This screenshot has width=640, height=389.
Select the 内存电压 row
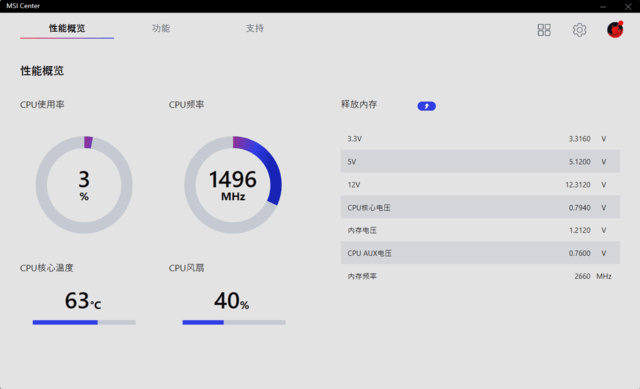click(x=480, y=230)
